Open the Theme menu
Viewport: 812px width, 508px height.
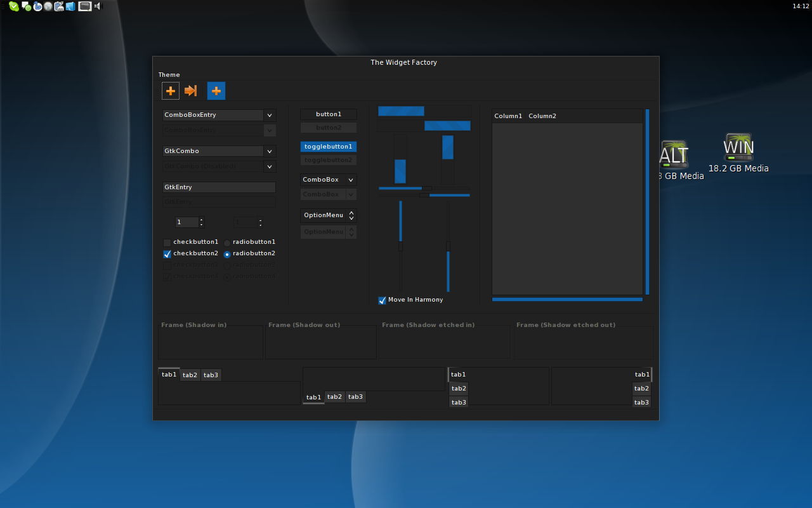click(169, 75)
